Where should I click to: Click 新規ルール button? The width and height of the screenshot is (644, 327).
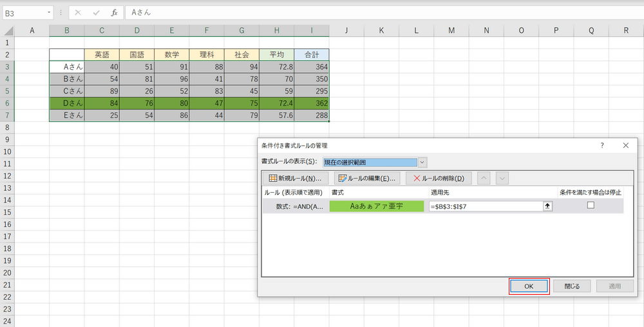coord(295,178)
